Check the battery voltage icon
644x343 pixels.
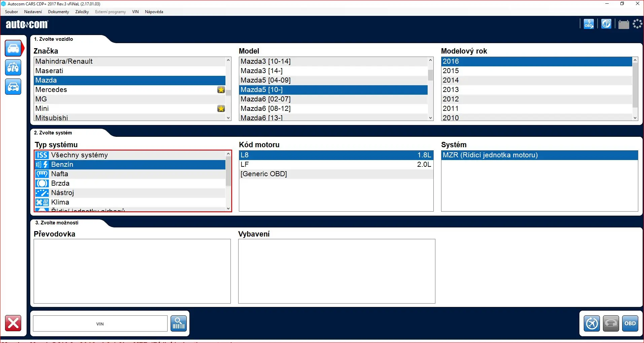click(623, 24)
